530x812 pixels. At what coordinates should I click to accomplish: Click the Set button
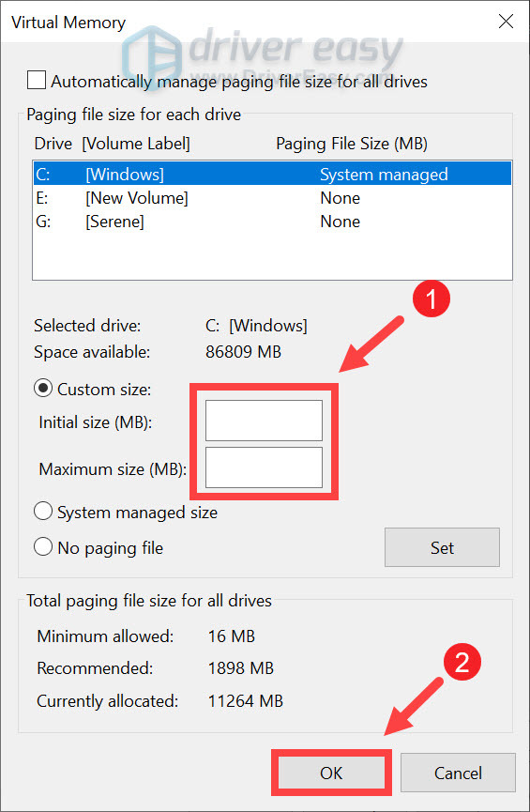tap(442, 547)
